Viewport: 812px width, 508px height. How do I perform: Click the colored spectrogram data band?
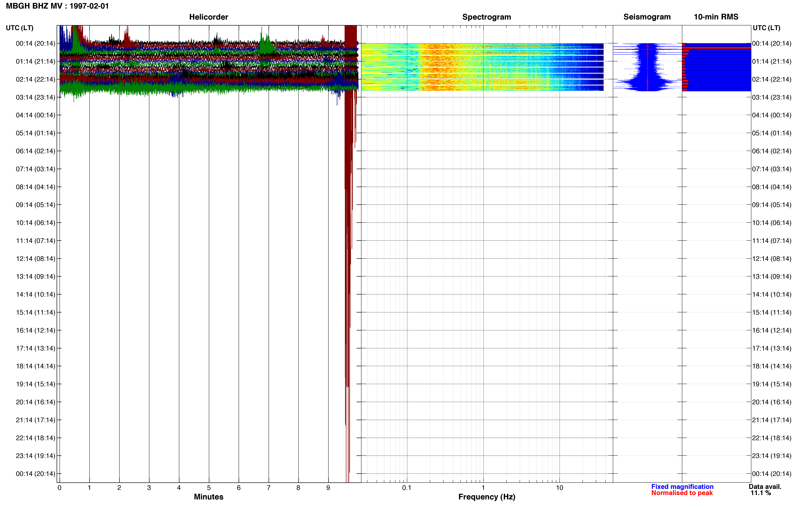click(x=482, y=67)
